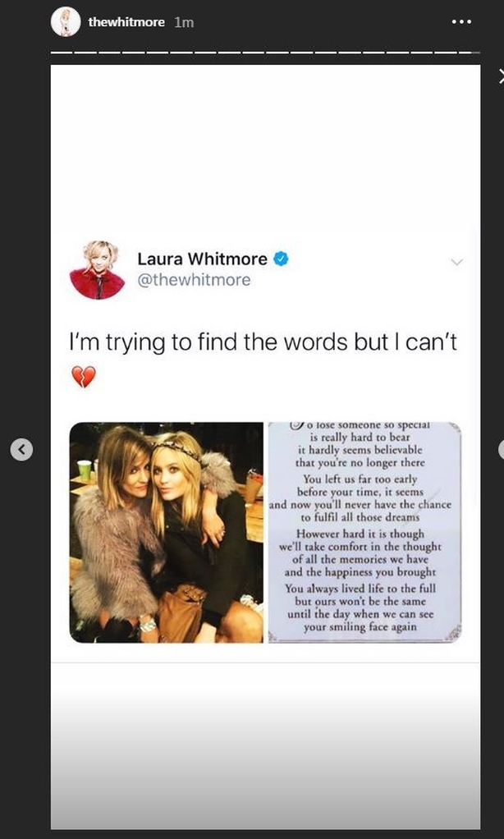Click the broken heart emoji
This screenshot has height=839, width=504.
pyautogui.click(x=84, y=377)
